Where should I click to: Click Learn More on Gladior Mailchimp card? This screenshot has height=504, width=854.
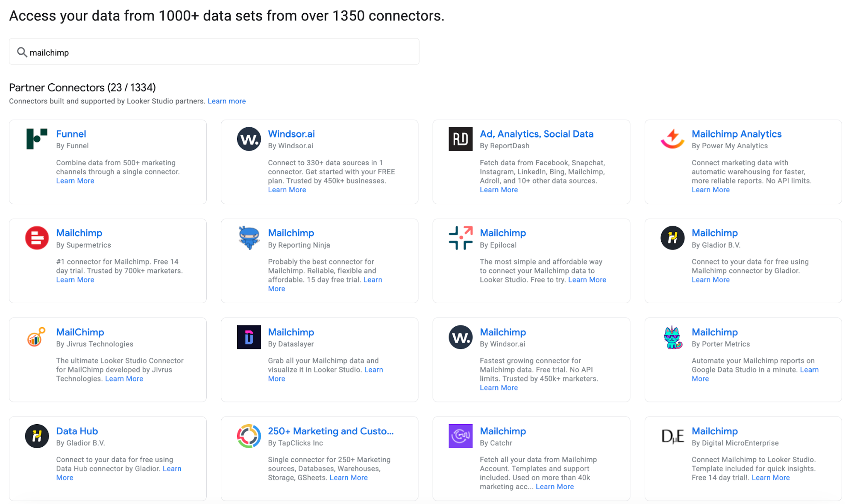(710, 280)
